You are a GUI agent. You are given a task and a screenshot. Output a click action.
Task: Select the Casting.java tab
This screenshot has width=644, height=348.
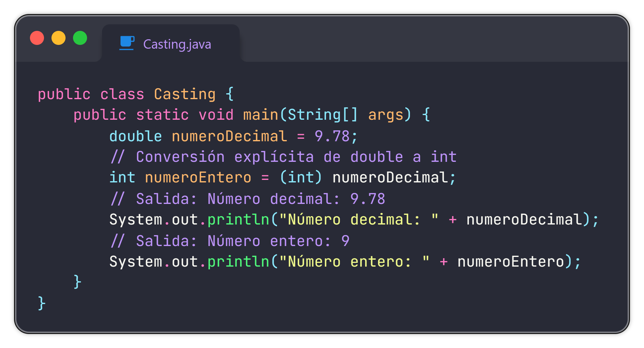[x=171, y=43]
